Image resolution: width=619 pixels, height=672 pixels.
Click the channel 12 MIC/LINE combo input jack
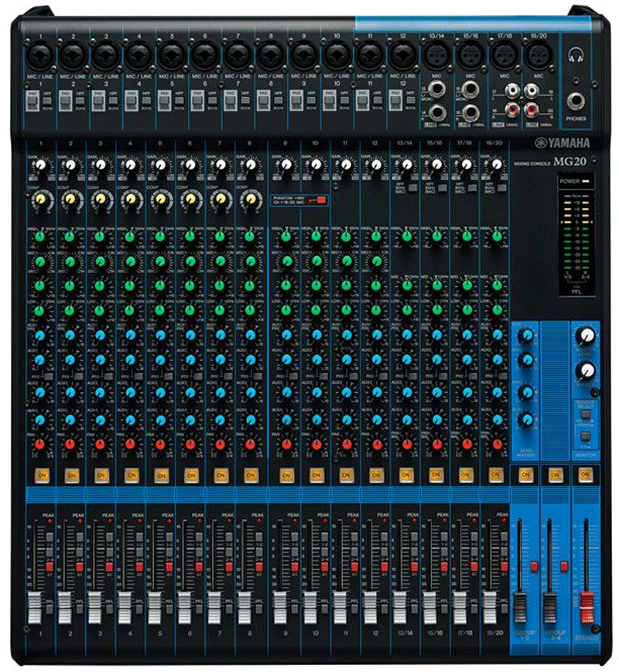pyautogui.click(x=402, y=56)
